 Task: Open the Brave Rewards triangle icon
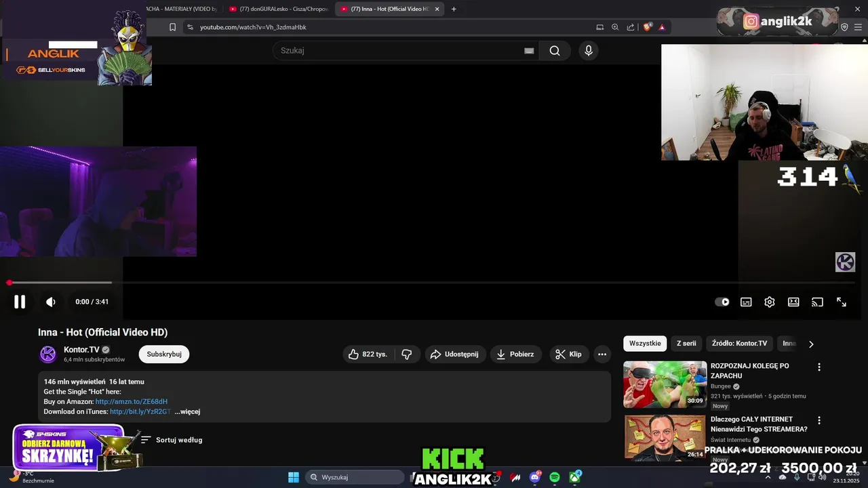[662, 27]
